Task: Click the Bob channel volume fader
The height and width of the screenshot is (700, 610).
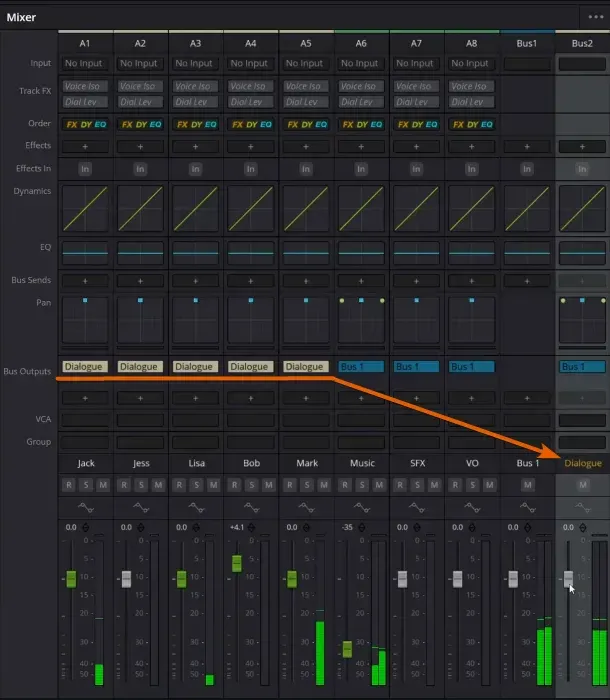Action: [x=237, y=563]
